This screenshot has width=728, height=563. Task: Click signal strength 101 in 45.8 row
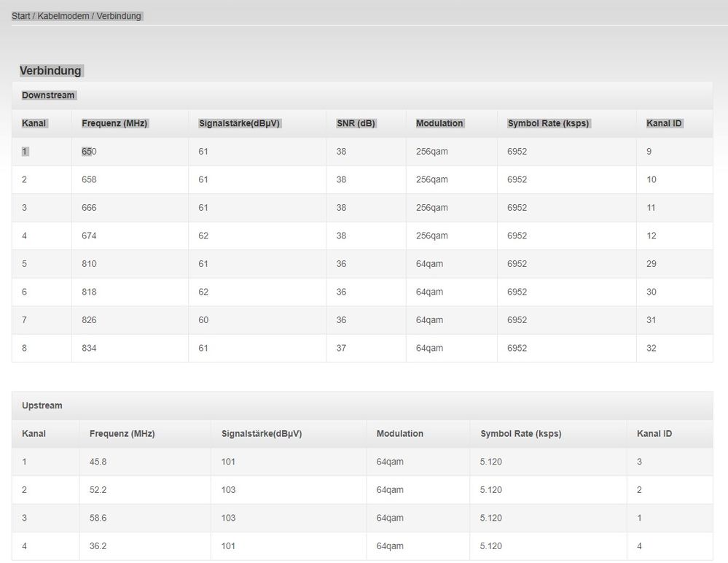click(x=228, y=462)
